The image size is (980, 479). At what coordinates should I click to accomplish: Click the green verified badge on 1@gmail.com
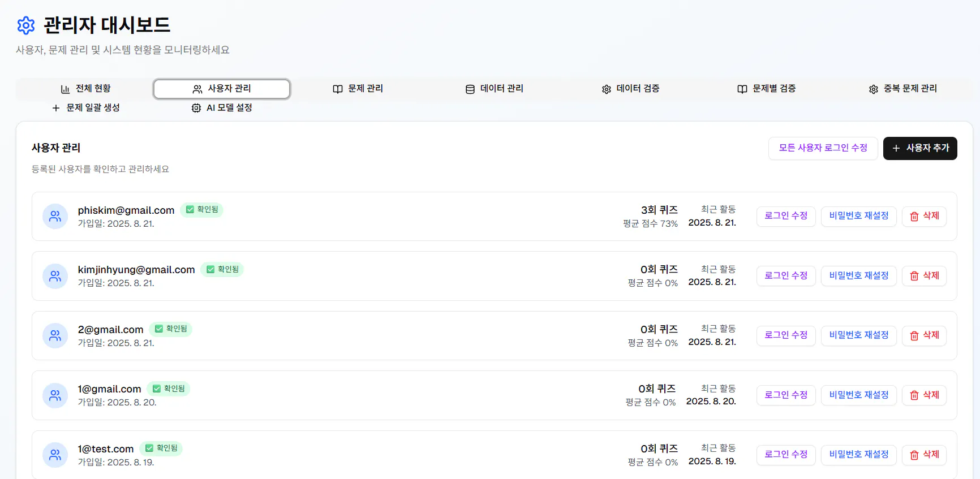pyautogui.click(x=169, y=389)
